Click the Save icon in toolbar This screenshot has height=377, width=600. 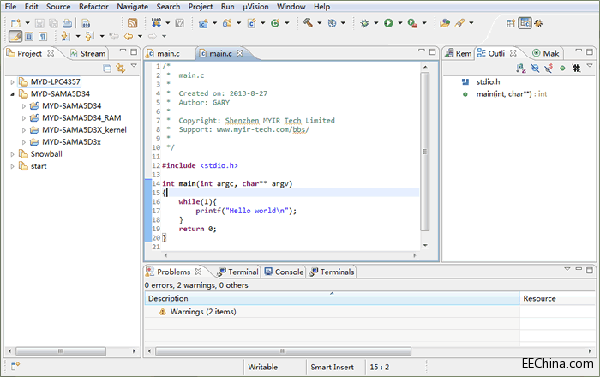(40, 23)
